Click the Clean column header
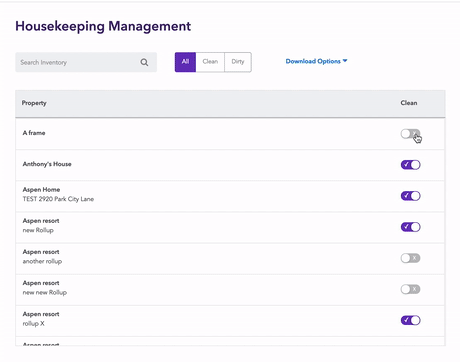460x362 pixels. (409, 103)
